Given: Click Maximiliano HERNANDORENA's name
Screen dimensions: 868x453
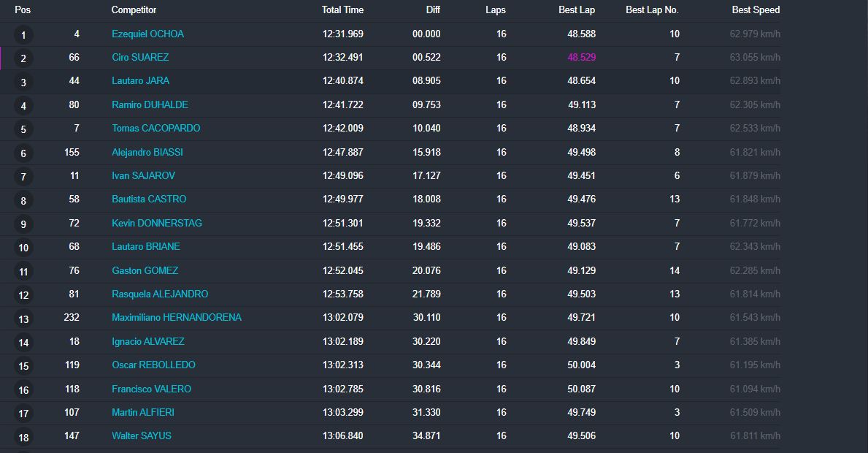Looking at the screenshot, I should click(x=176, y=317).
